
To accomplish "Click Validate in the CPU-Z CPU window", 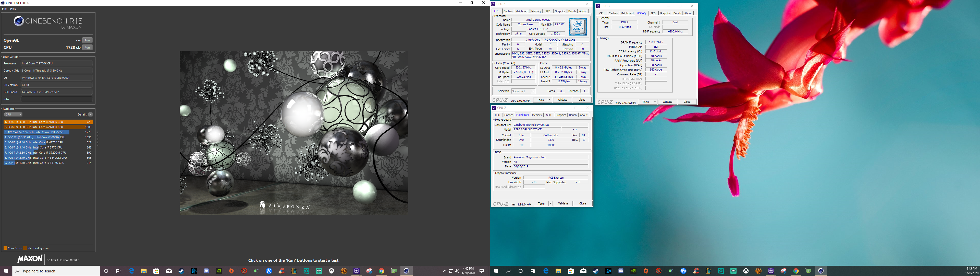I will click(562, 100).
